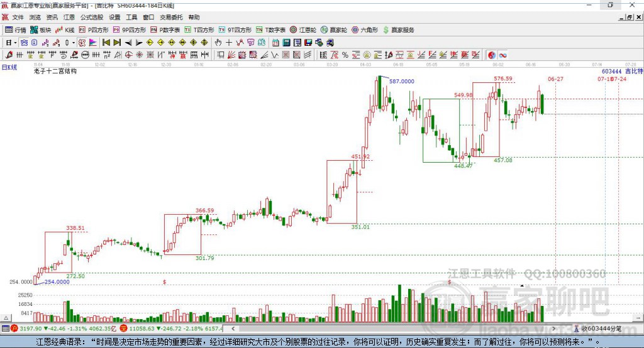The height and width of the screenshot is (348, 644).
Task: Select the triangle angle measurement tool
Action: [118, 55]
